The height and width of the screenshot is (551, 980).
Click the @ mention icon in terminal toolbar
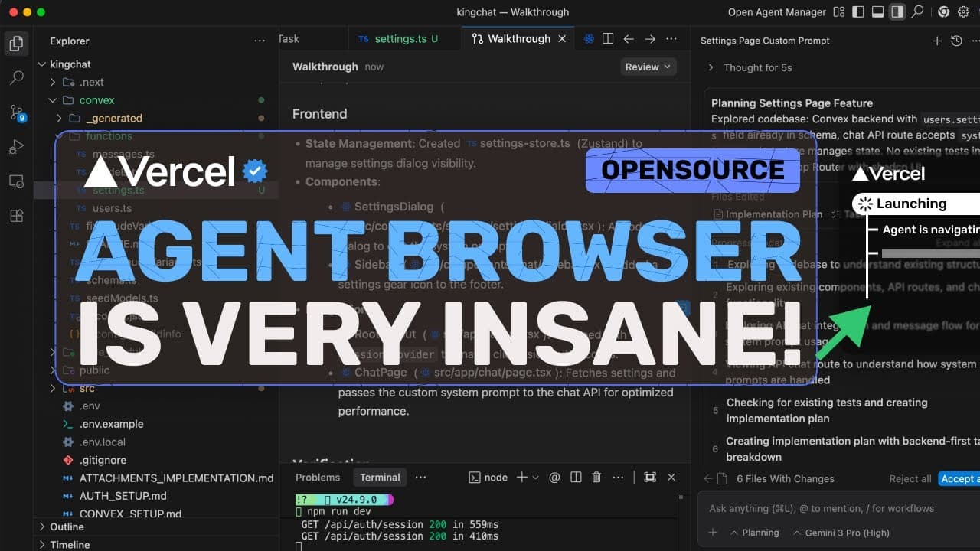(554, 477)
